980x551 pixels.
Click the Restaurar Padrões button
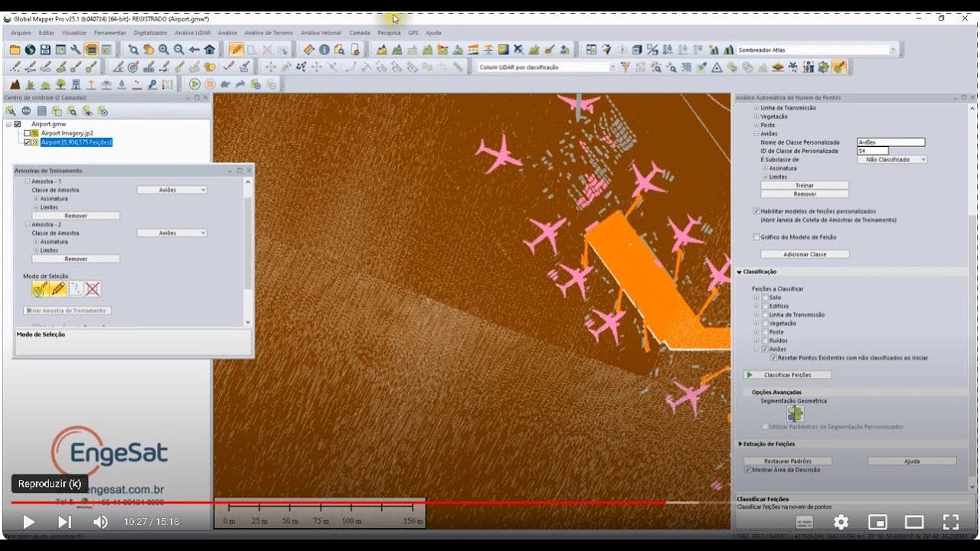[788, 461]
